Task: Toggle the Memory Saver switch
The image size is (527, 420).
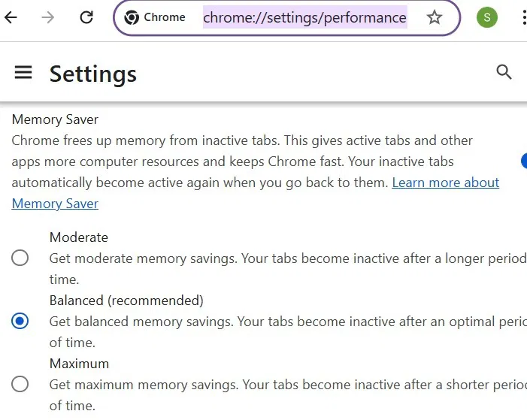Action: (523, 160)
